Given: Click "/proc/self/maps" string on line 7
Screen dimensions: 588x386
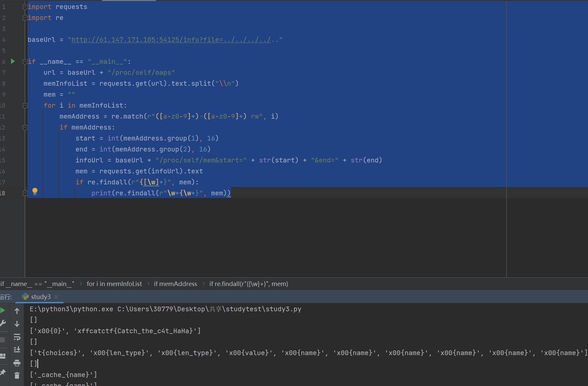Looking at the screenshot, I should [141, 72].
